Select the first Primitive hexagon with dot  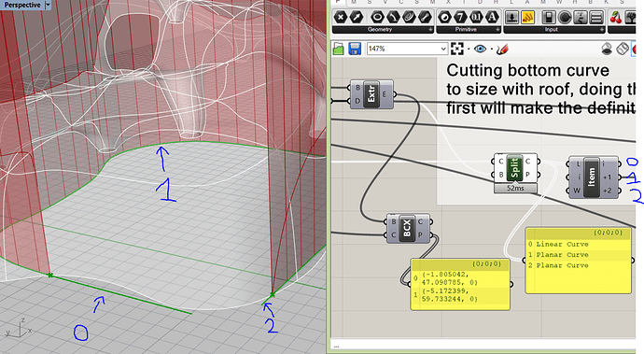click(445, 17)
